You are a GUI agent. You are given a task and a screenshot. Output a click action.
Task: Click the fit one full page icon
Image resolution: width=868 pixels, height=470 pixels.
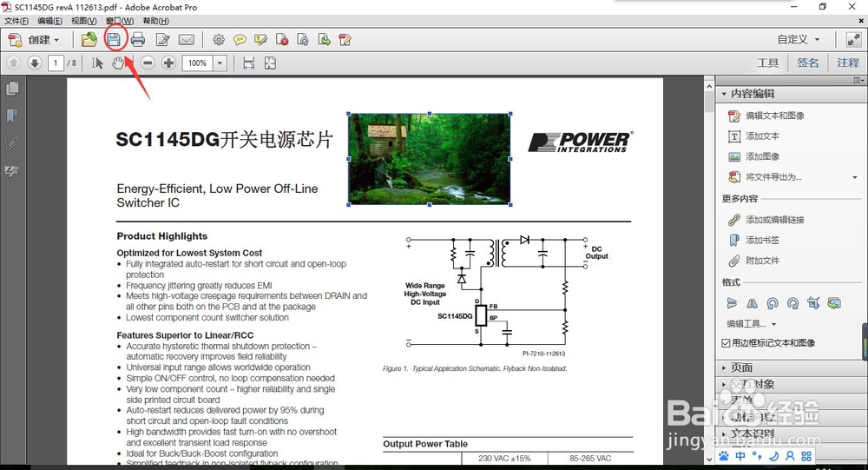(x=270, y=63)
